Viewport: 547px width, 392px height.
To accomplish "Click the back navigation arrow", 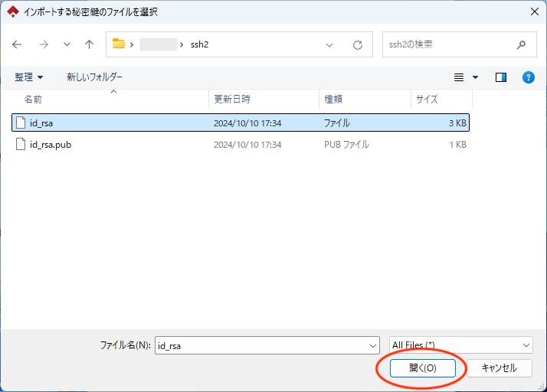I will click(18, 44).
